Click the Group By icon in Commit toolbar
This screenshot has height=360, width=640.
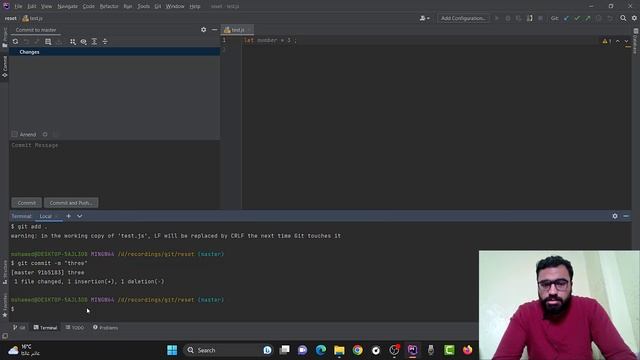click(x=73, y=42)
